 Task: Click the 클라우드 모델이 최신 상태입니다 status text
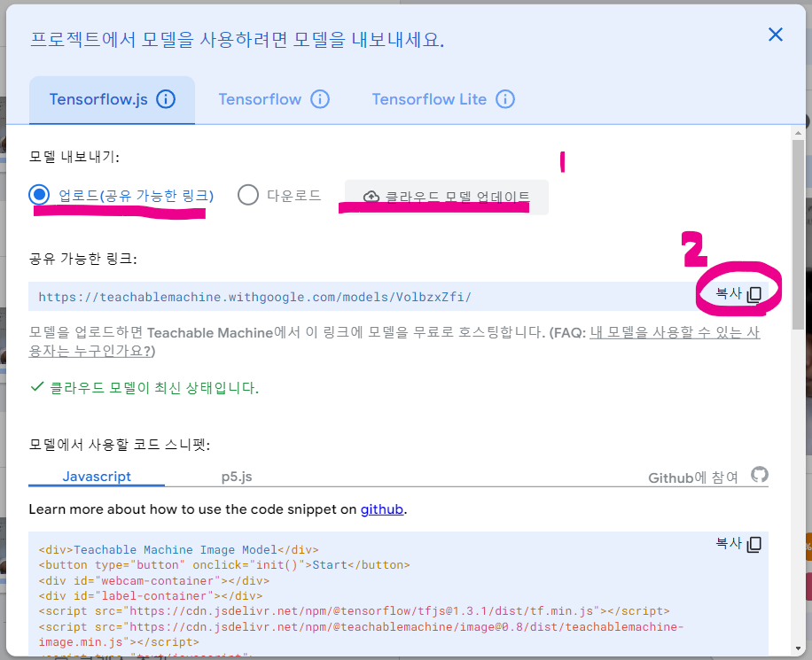154,388
